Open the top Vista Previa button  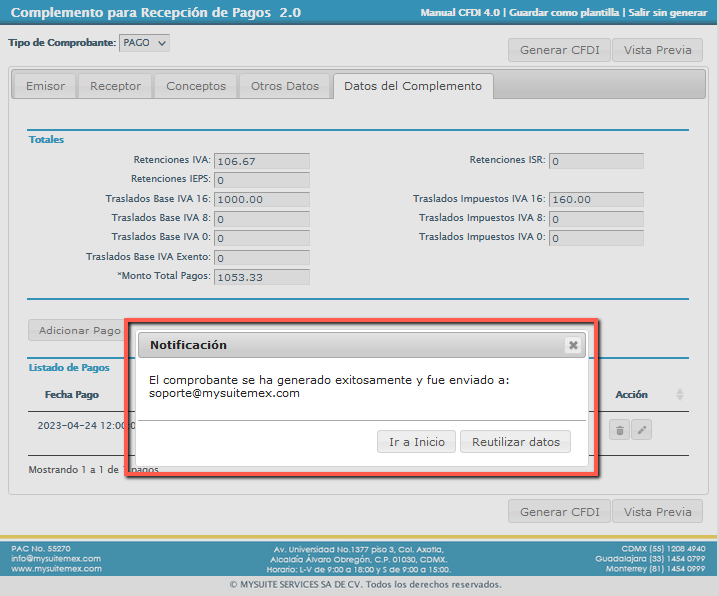point(657,50)
